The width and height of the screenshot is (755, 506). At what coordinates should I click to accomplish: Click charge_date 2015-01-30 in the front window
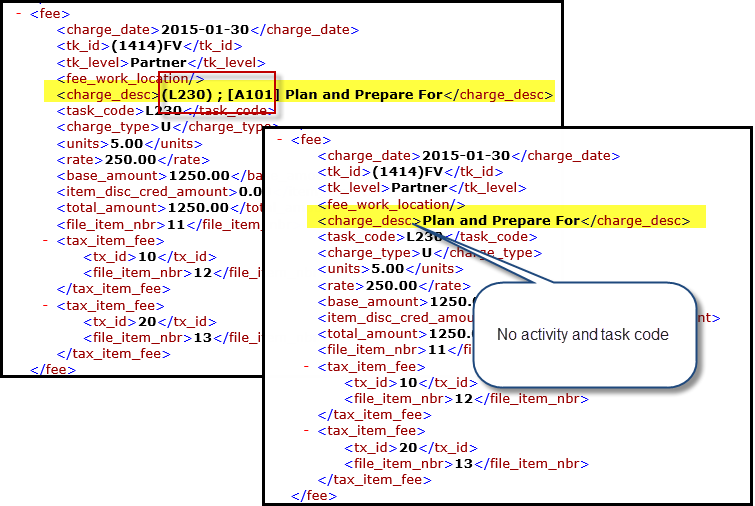469,156
